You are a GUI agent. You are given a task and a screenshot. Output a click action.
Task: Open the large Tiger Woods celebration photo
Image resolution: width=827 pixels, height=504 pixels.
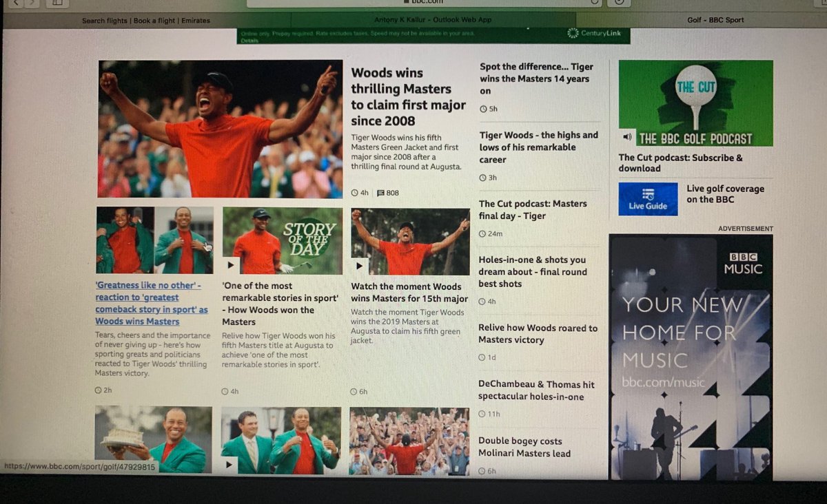[220, 129]
